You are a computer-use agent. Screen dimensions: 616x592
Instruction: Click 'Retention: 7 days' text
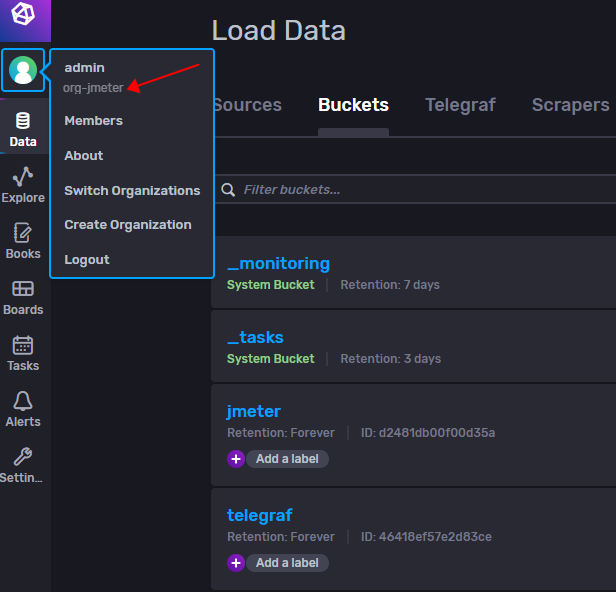pyautogui.click(x=390, y=285)
